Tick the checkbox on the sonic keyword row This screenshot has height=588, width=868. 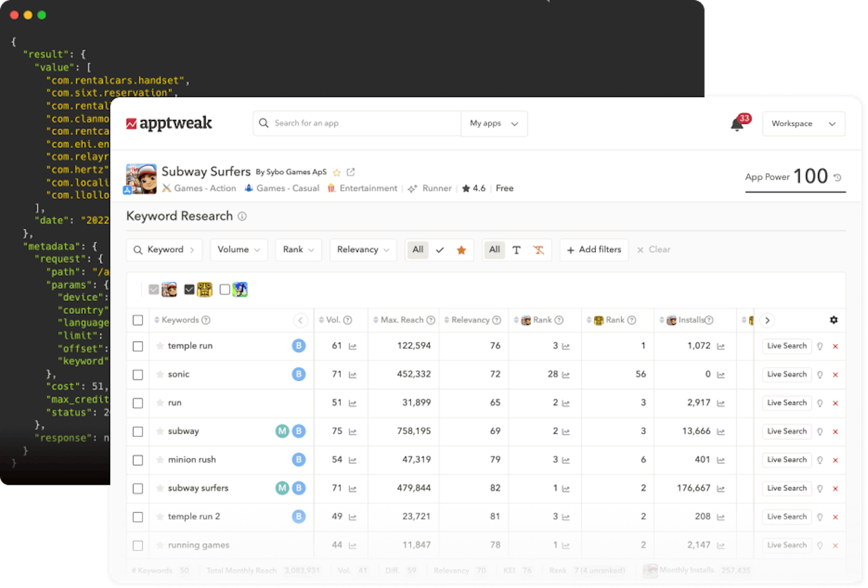(x=138, y=375)
